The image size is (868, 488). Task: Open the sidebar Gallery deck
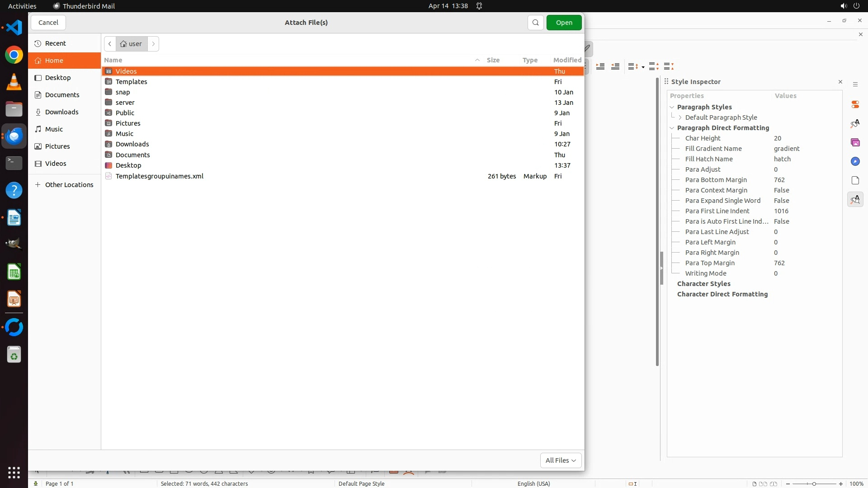point(855,142)
